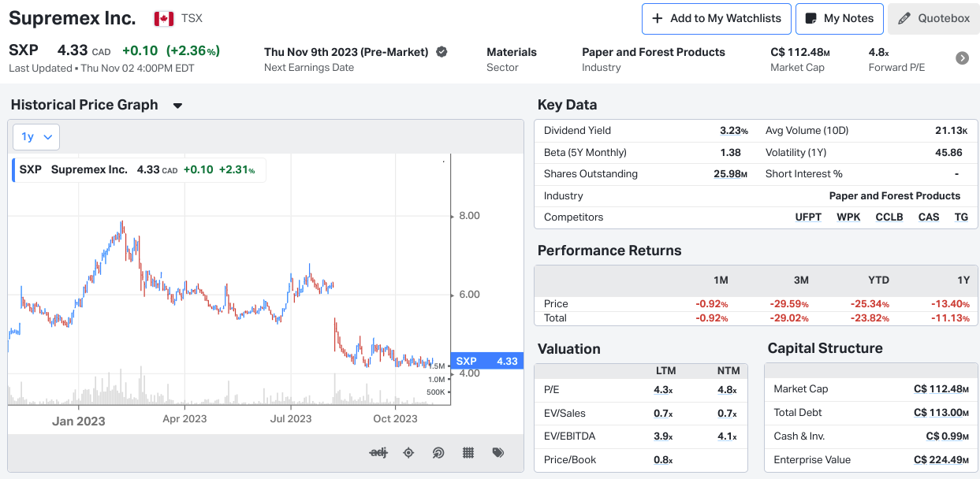Click the Shares Outstanding underlined value
Image resolution: width=980 pixels, height=479 pixels.
(x=726, y=173)
